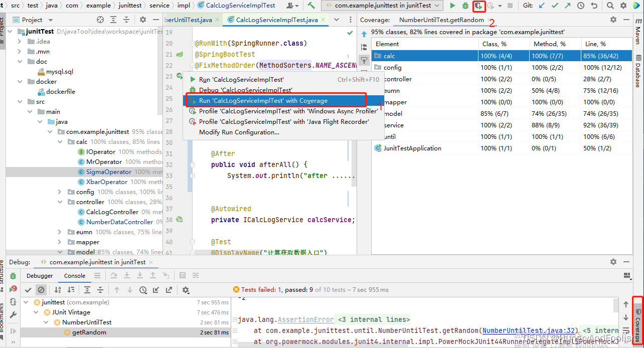644x348 pixels.
Task: Collapse all test results
Action: [100, 290]
